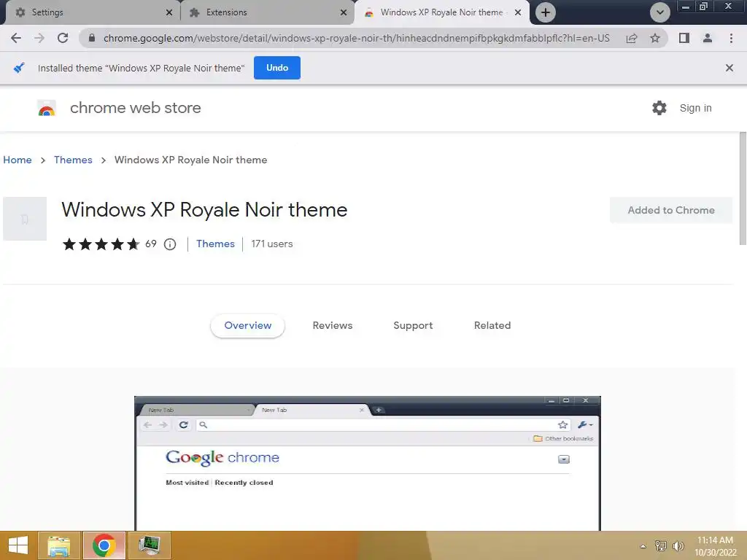This screenshot has width=747, height=560.
Task: View the Related tab
Action: click(492, 326)
